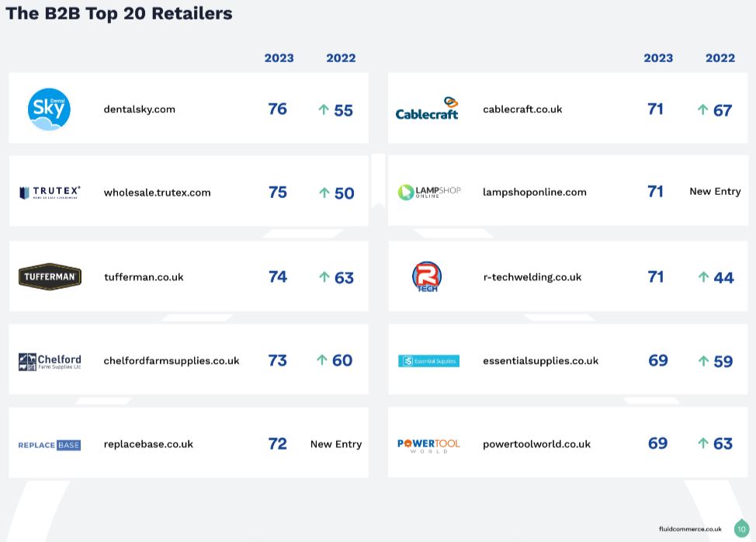Click the up arrow in tufferman.co.uk row

[x=324, y=277]
